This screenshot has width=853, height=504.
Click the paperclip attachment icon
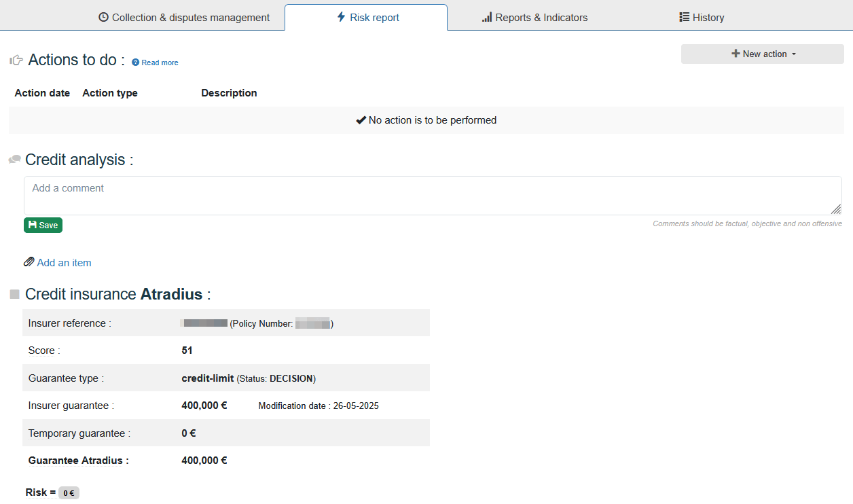pos(29,262)
